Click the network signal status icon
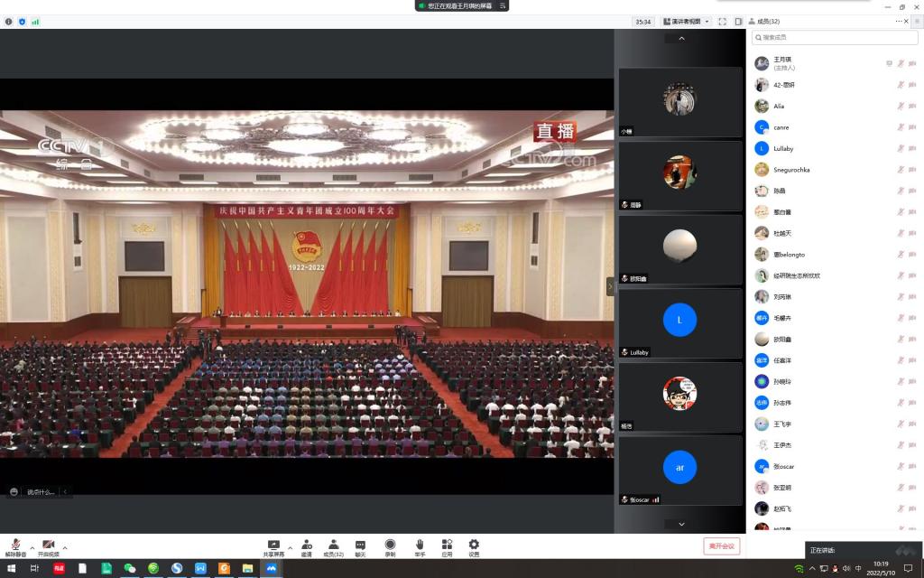The image size is (924, 578). tap(35, 22)
